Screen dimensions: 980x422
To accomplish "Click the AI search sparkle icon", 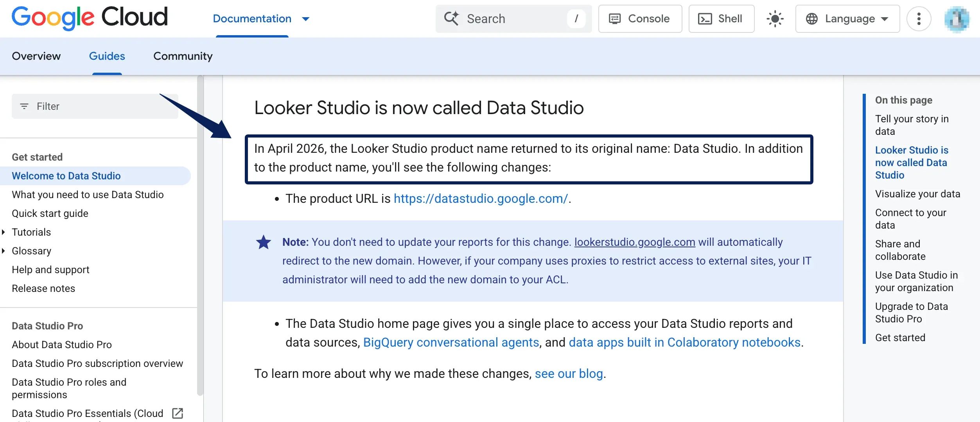I will (x=451, y=18).
